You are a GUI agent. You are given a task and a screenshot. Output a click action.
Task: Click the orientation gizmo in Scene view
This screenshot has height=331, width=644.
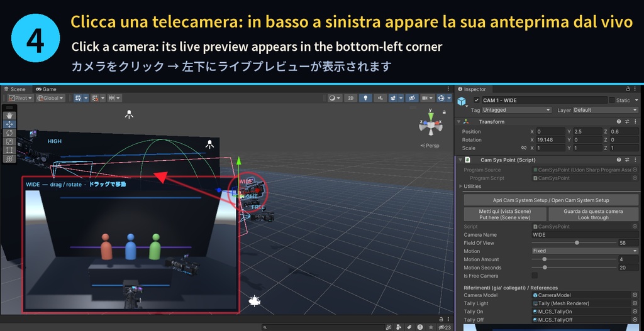pyautogui.click(x=430, y=124)
